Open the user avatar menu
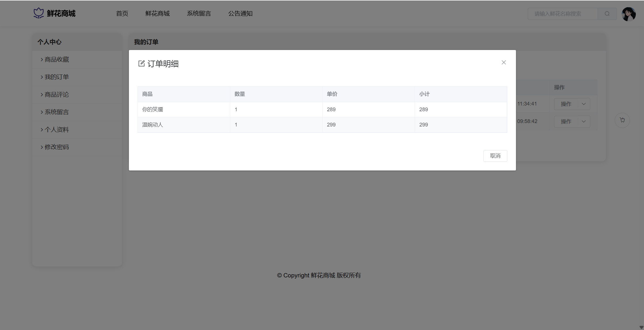Image resolution: width=644 pixels, height=330 pixels. (x=628, y=14)
